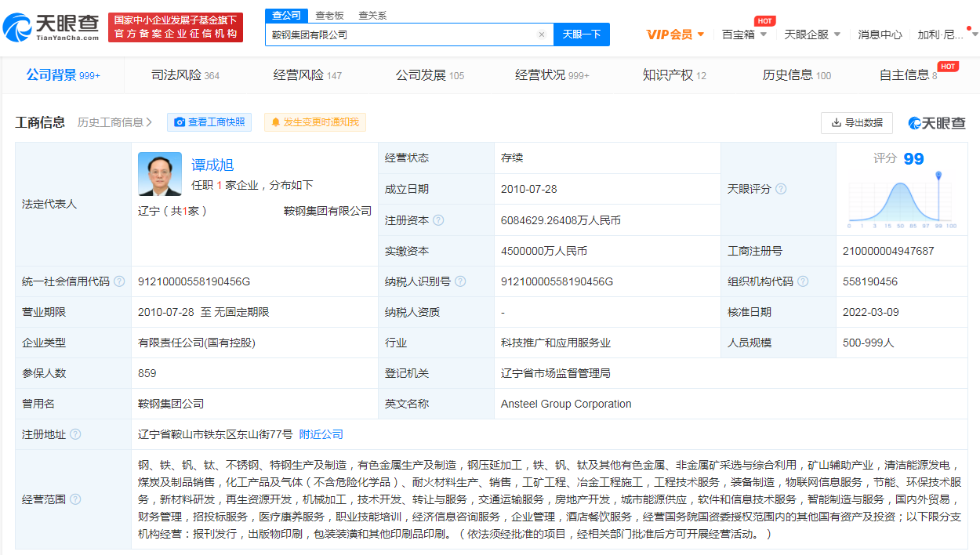Open the 公司发展 section tab
The height and width of the screenshot is (555, 980).
[x=430, y=75]
